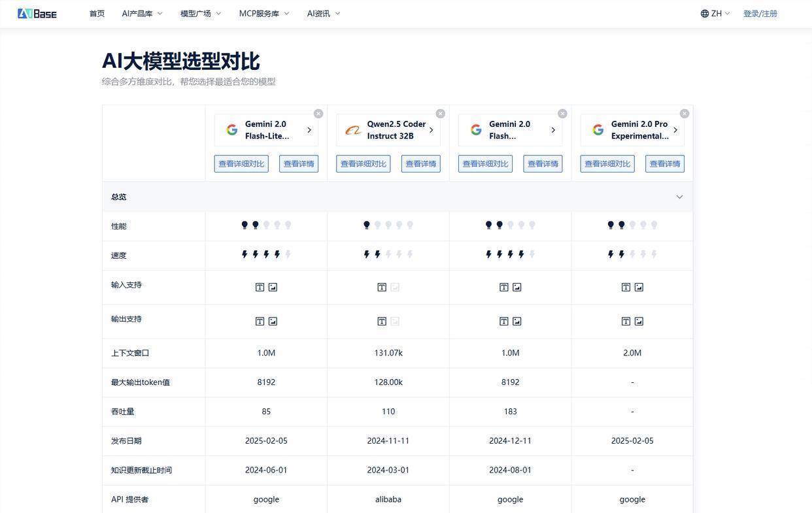Expand AI产品库 menu
This screenshot has width=812, height=513.
[142, 14]
